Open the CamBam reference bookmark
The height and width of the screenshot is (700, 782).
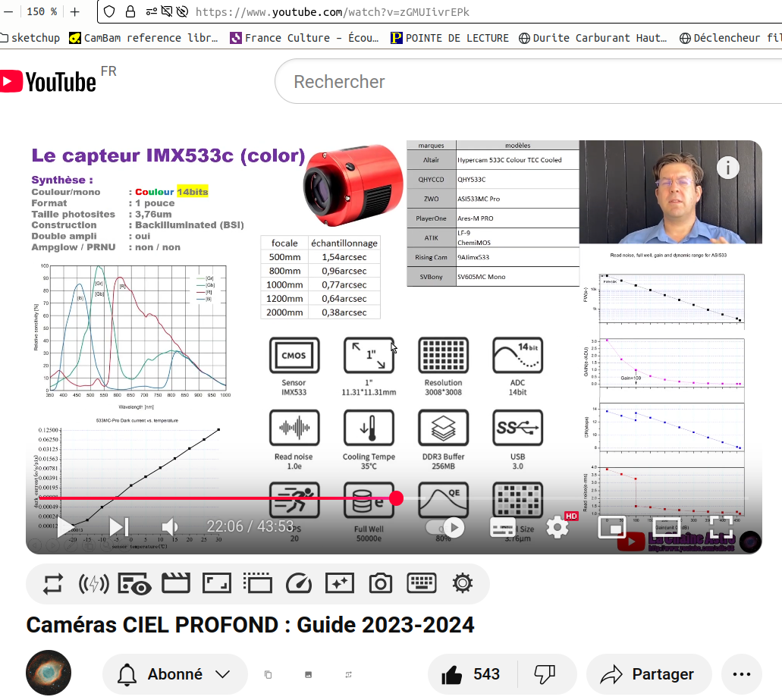tap(143, 38)
